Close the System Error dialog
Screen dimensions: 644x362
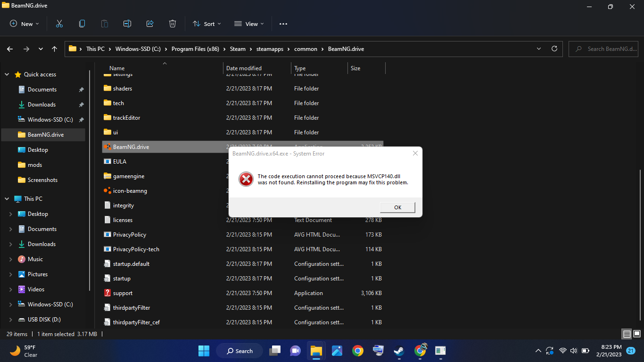click(415, 153)
